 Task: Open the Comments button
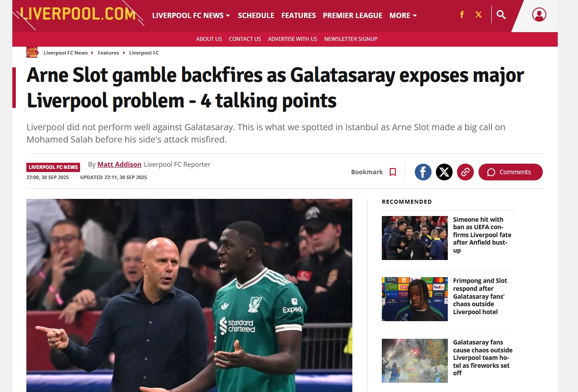[x=510, y=172]
